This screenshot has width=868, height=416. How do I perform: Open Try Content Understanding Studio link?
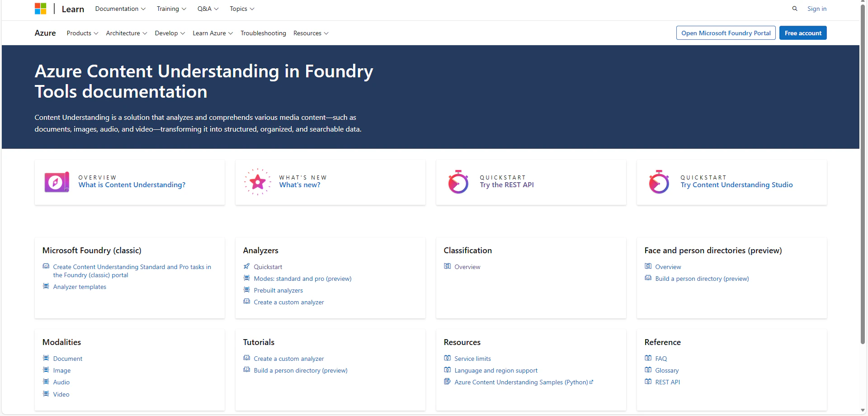(736, 185)
